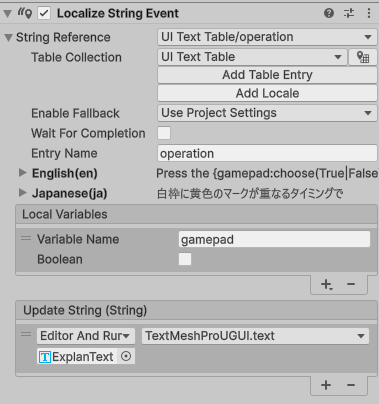Image resolution: width=379 pixels, height=404 pixels.
Task: Click the Variable Name field containing gamepad
Action: (274, 239)
